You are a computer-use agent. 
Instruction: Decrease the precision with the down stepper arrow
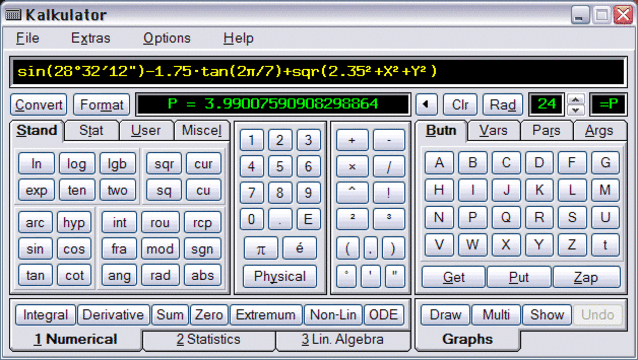click(x=576, y=110)
